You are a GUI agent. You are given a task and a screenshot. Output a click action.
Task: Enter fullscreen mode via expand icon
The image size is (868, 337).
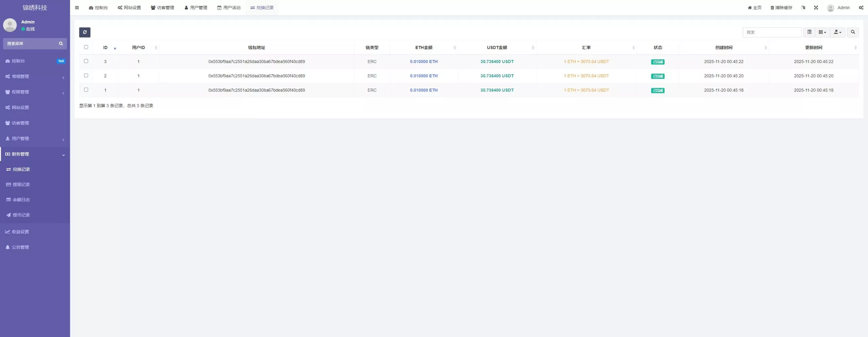tap(816, 7)
